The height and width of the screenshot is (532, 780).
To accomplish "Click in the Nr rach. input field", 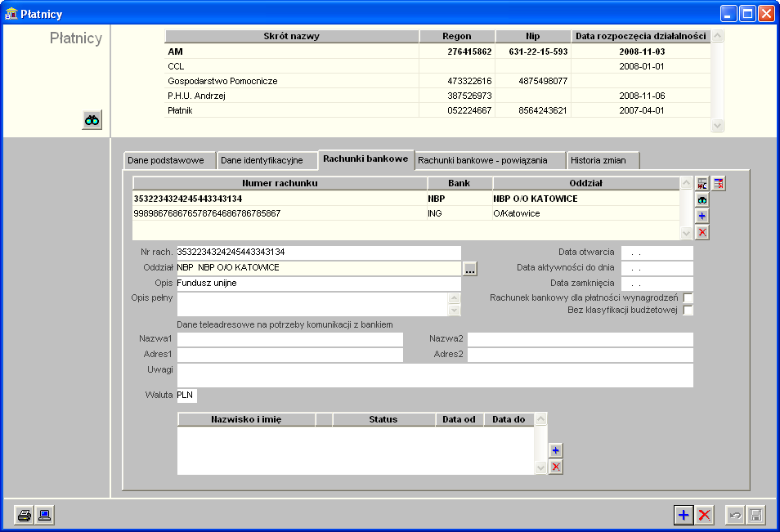I will click(319, 253).
